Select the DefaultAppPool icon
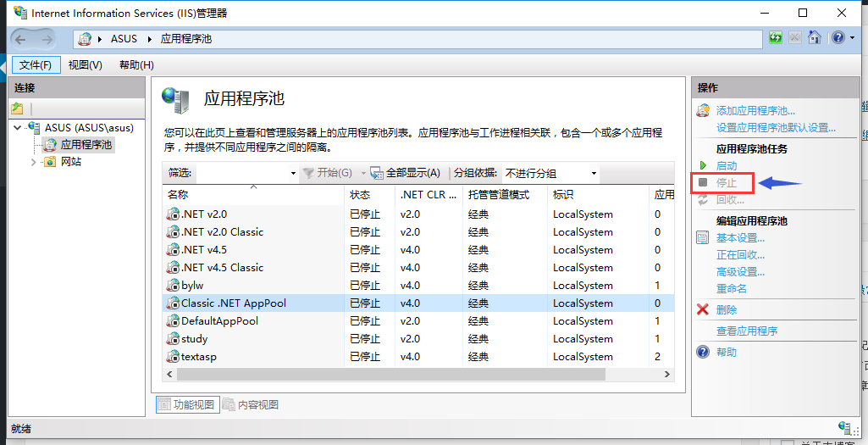The image size is (868, 445). (173, 321)
